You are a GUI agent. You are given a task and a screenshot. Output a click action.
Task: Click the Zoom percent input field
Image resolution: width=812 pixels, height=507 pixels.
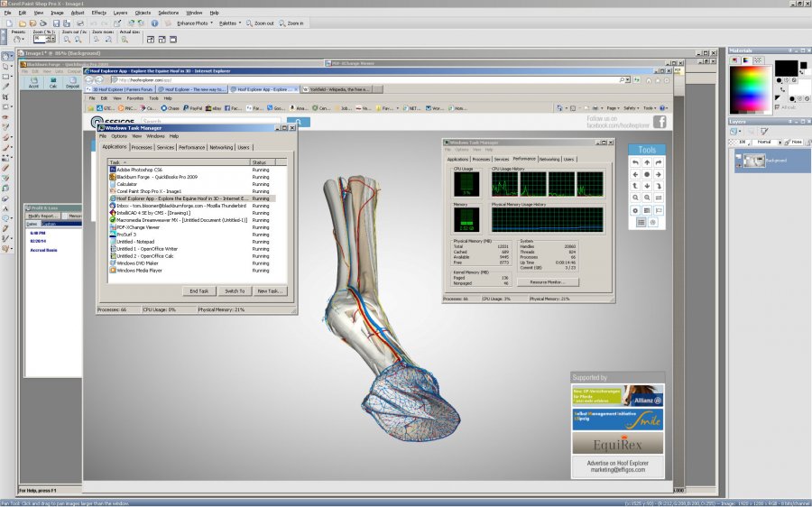(x=41, y=40)
